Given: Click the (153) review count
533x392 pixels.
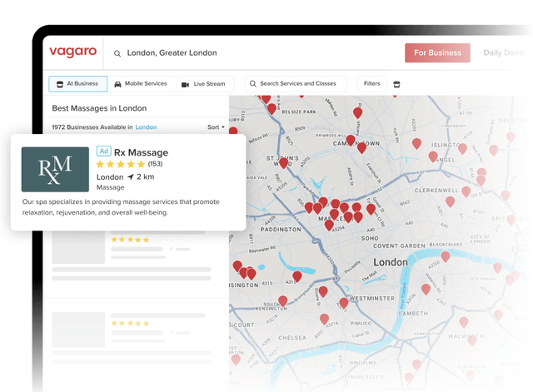Looking at the screenshot, I should click(155, 164).
